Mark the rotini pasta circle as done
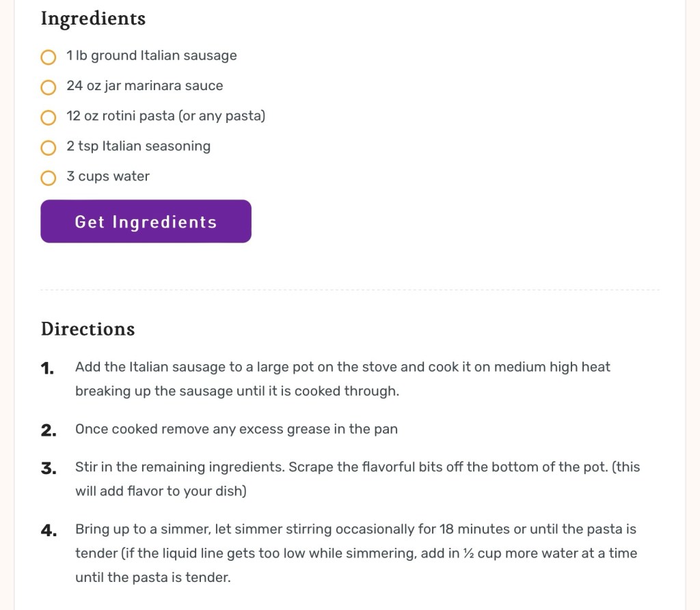This screenshot has width=700, height=610. (49, 117)
